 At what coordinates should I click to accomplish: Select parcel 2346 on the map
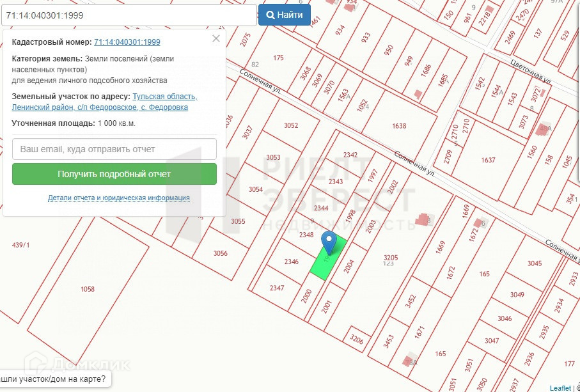tap(292, 262)
